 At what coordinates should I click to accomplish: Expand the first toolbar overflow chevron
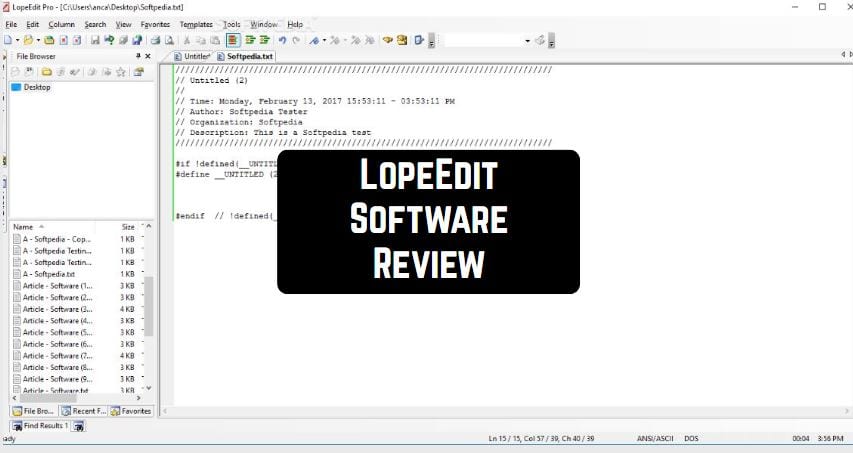coord(431,41)
